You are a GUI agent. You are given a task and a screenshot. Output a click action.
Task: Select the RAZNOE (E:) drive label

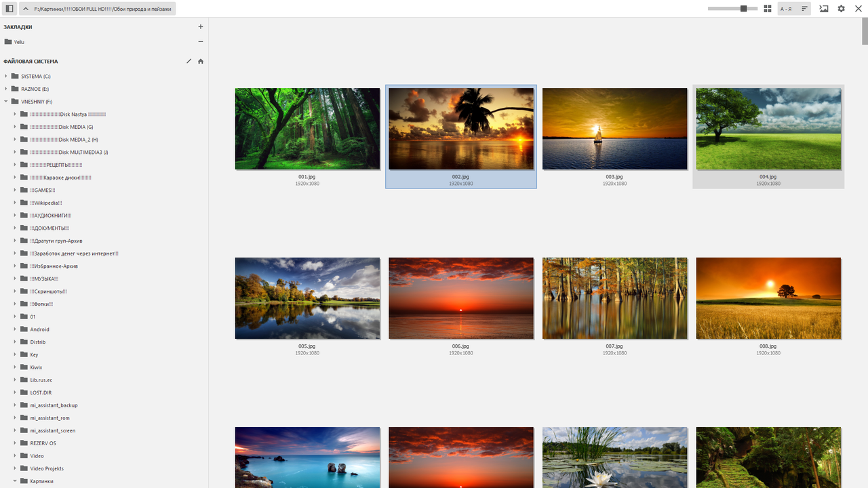pos(35,89)
